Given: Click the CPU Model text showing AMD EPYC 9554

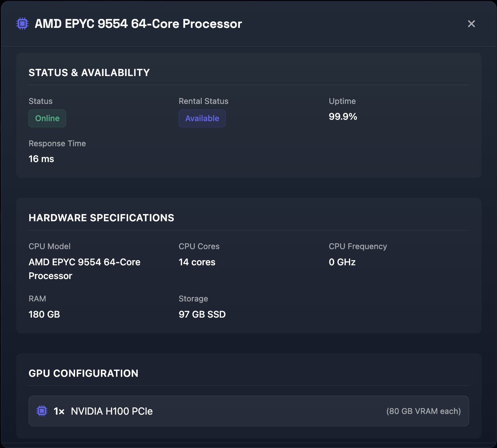Looking at the screenshot, I should click(84, 269).
